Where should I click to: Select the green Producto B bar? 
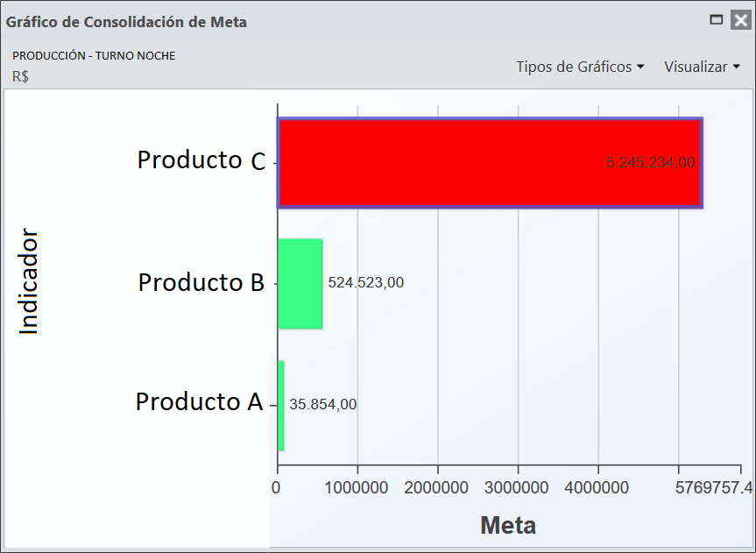point(300,284)
